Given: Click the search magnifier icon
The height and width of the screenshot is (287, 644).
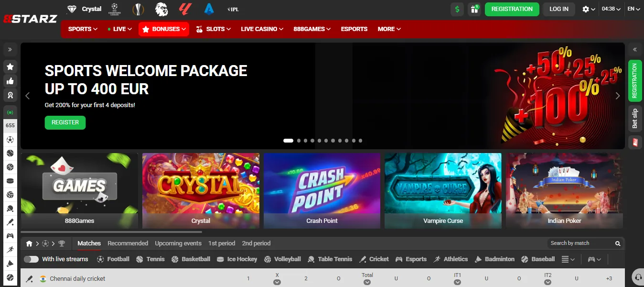Looking at the screenshot, I should pyautogui.click(x=618, y=243).
